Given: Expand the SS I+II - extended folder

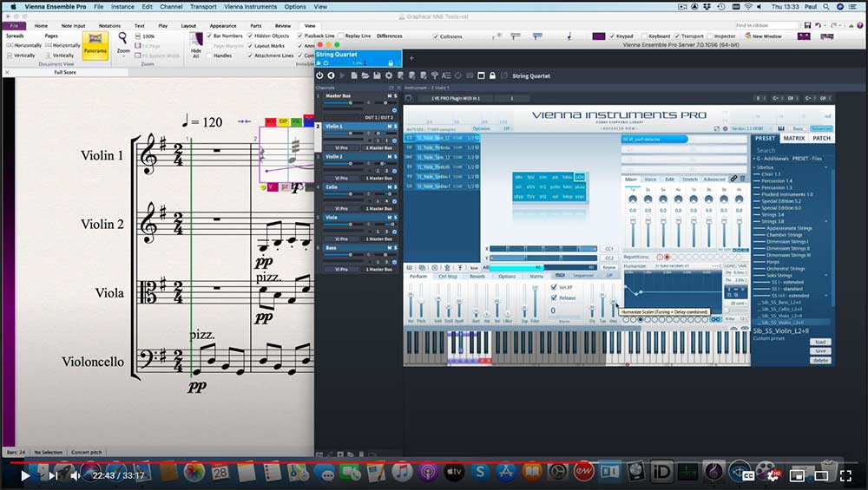Looking at the screenshot, I should (x=826, y=296).
